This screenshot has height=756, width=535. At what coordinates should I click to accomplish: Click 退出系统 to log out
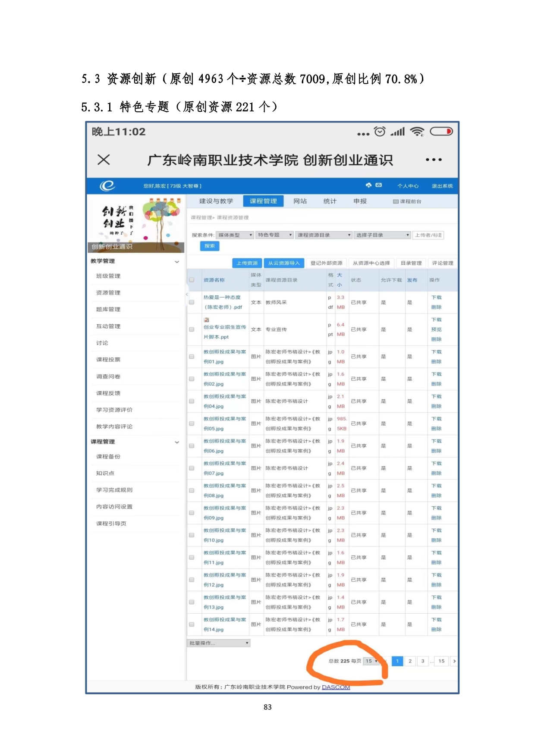(x=442, y=186)
